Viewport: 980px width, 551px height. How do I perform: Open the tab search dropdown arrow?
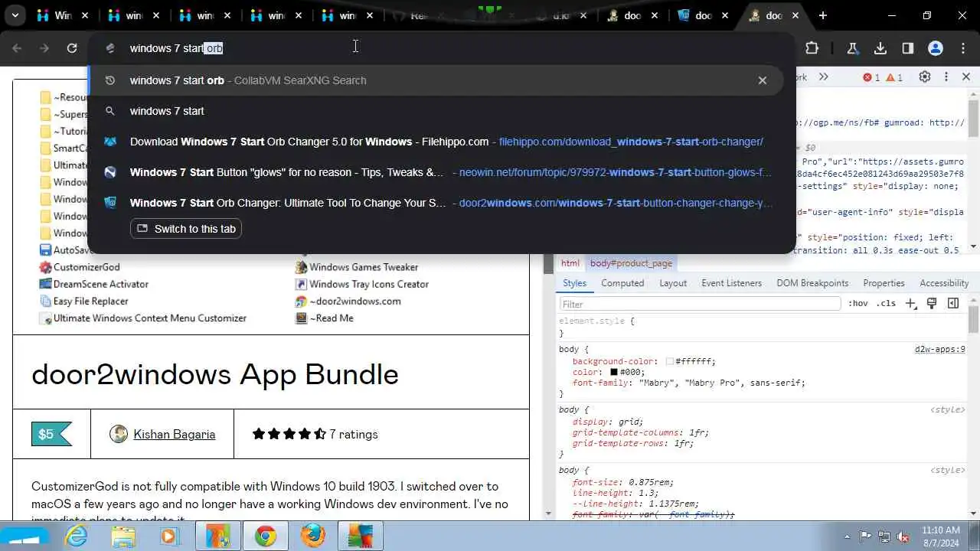15,15
